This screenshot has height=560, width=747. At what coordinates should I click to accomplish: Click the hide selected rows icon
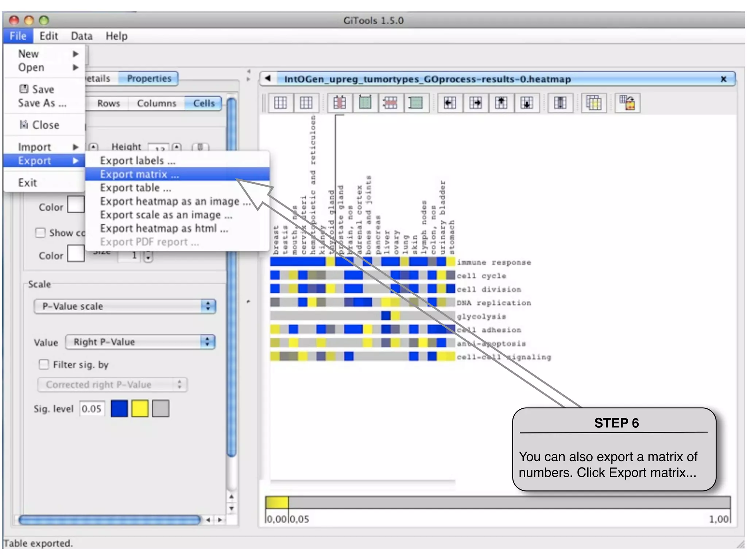point(390,103)
